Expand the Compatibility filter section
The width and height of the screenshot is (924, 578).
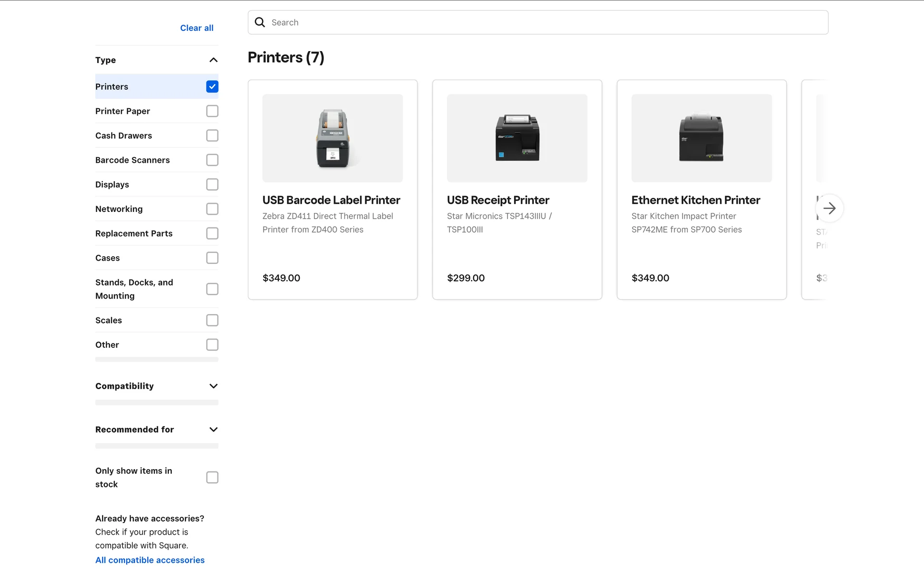[214, 386]
